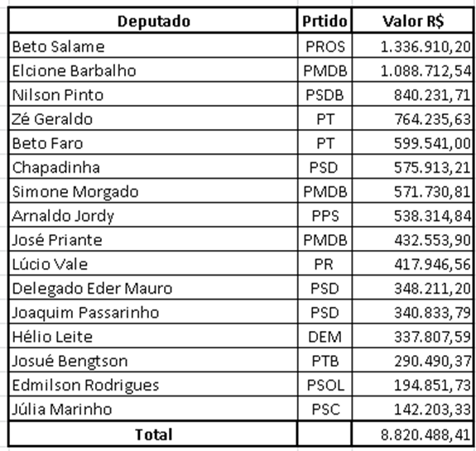Click the 599.541,00 value cell

click(x=412, y=142)
